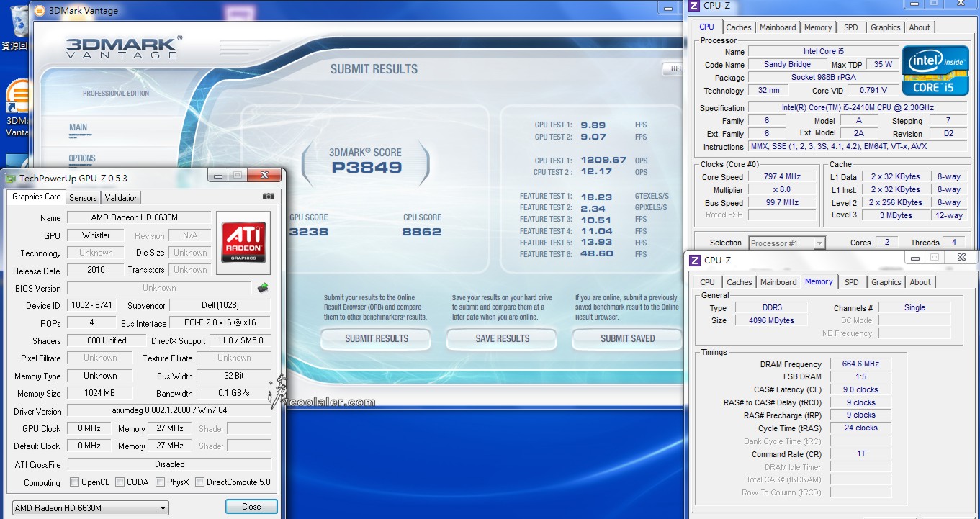This screenshot has width=980, height=519.
Task: Switch to CPU tab in lower CPU-Z
Action: (x=708, y=282)
